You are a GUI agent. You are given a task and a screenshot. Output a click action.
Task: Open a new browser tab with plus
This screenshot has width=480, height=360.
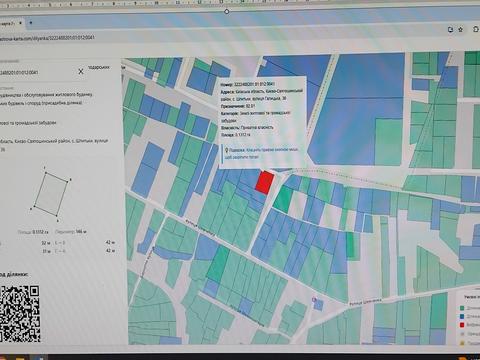pos(31,23)
